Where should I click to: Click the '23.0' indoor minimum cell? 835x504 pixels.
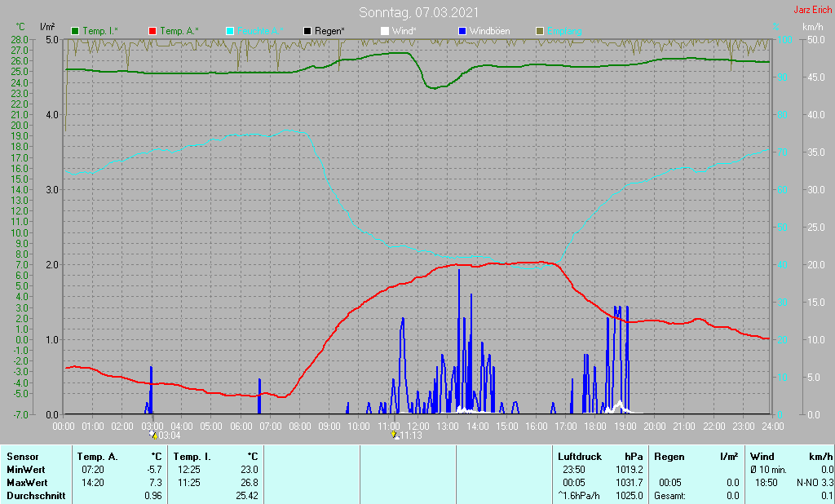click(250, 470)
